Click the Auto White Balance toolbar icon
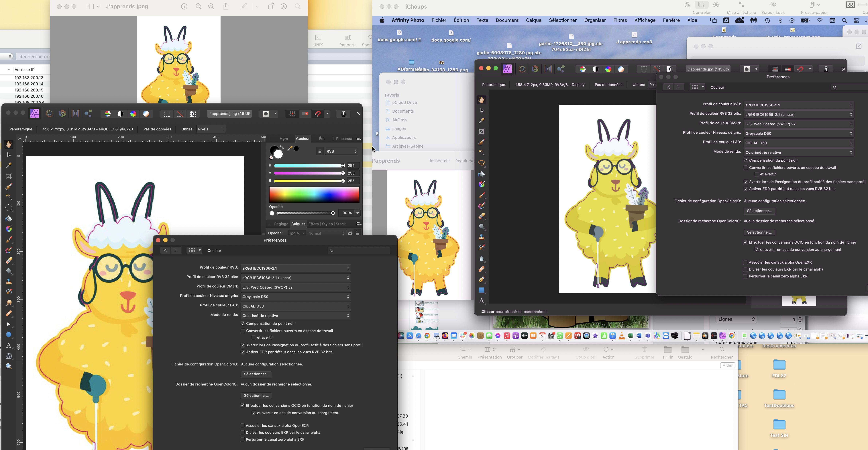 146,114
